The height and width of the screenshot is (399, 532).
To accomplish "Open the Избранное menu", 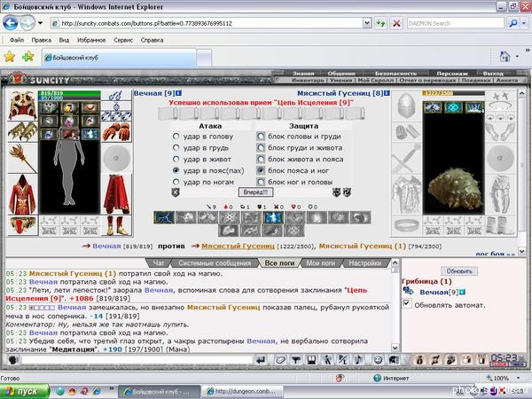I will (91, 40).
